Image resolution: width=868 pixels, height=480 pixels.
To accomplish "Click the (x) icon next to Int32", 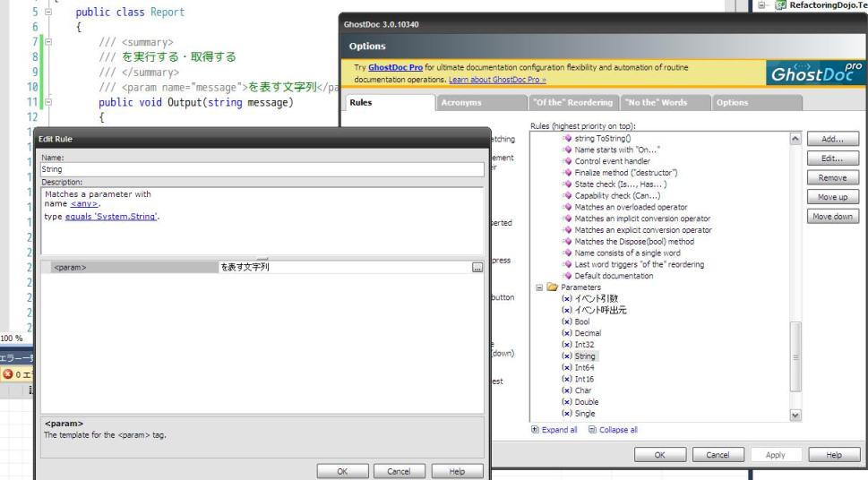I will pyautogui.click(x=567, y=345).
